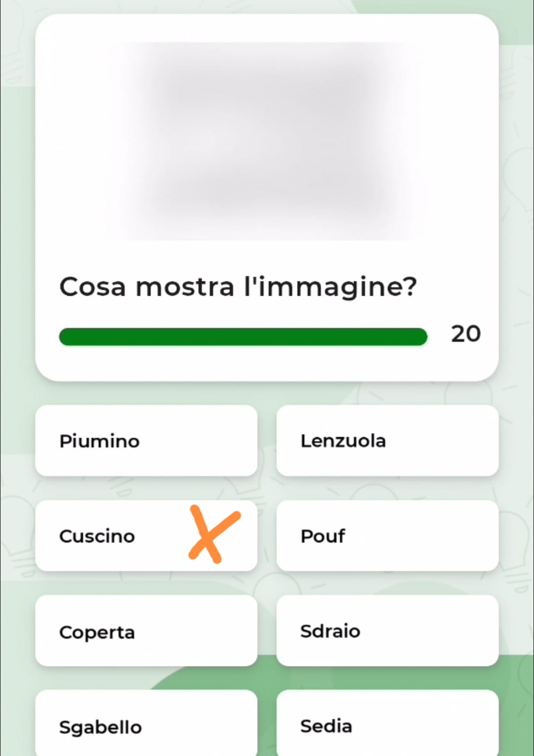Select the Piumino answer
534x756 pixels.
(x=146, y=441)
